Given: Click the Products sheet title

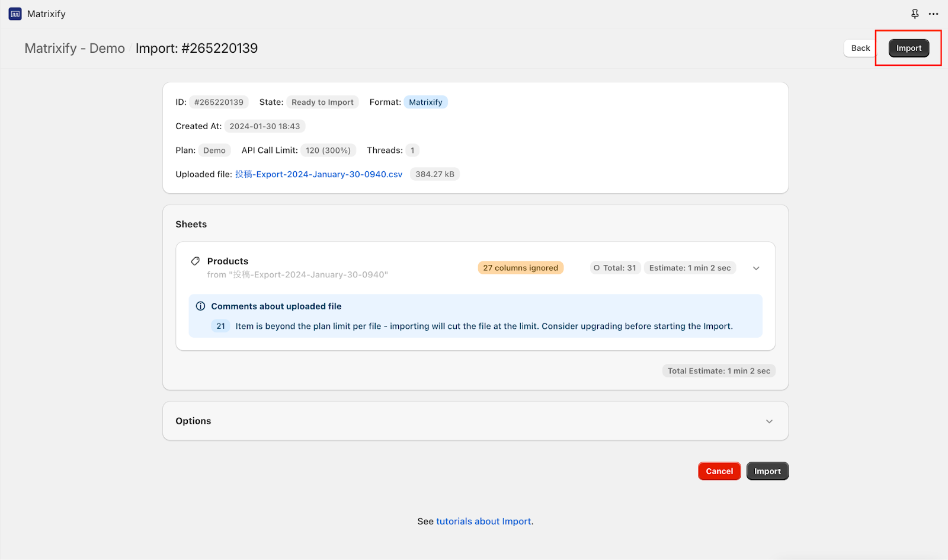Looking at the screenshot, I should click(228, 261).
